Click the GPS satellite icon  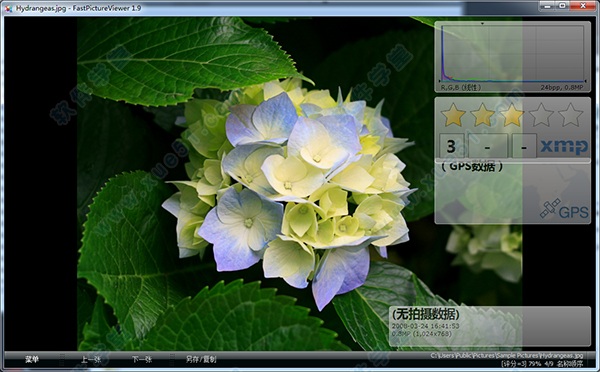pyautogui.click(x=550, y=209)
